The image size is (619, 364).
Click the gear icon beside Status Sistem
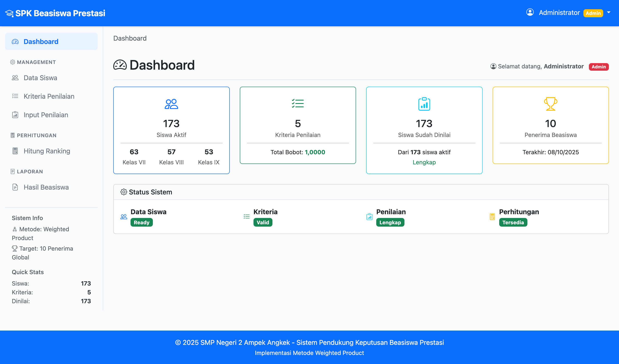[x=124, y=192]
